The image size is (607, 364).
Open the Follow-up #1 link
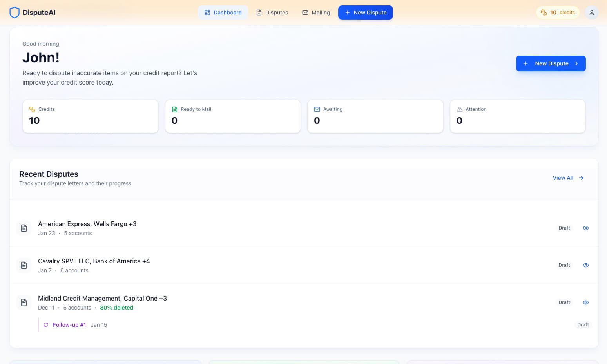pyautogui.click(x=69, y=325)
